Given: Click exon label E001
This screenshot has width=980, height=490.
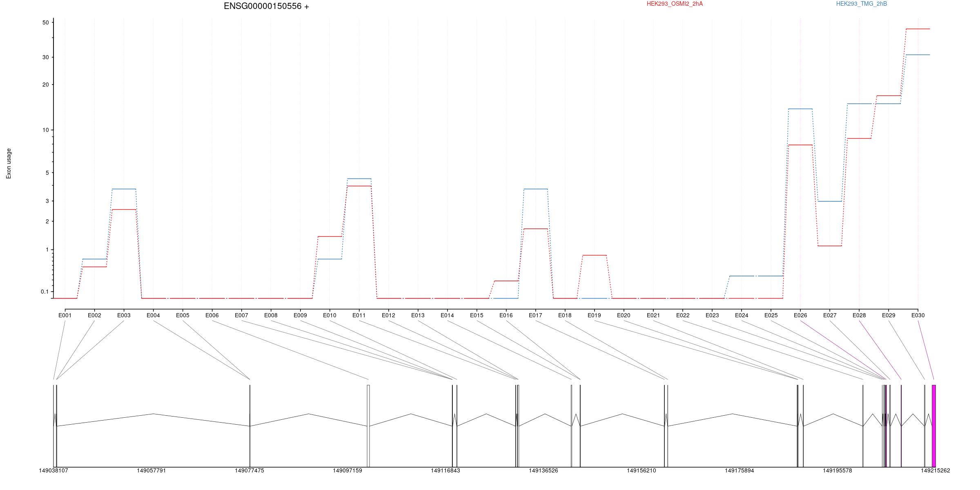Looking at the screenshot, I should 65,315.
